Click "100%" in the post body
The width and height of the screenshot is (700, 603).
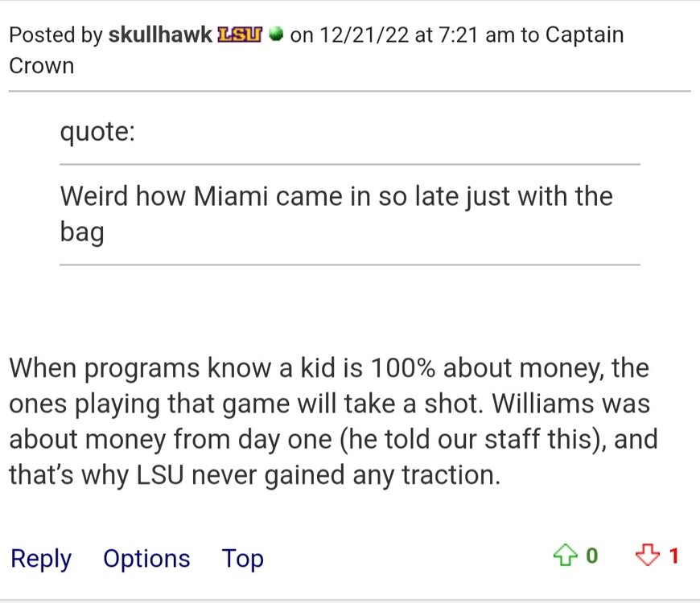pos(403,369)
